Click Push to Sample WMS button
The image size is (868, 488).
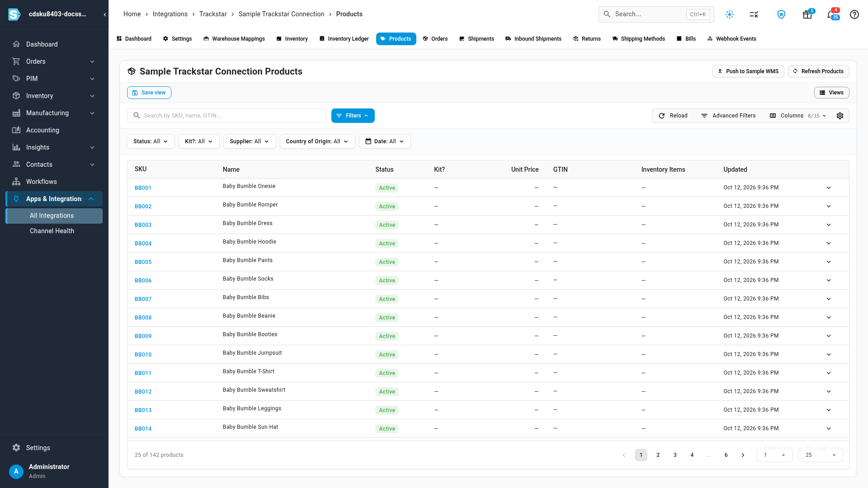point(748,71)
